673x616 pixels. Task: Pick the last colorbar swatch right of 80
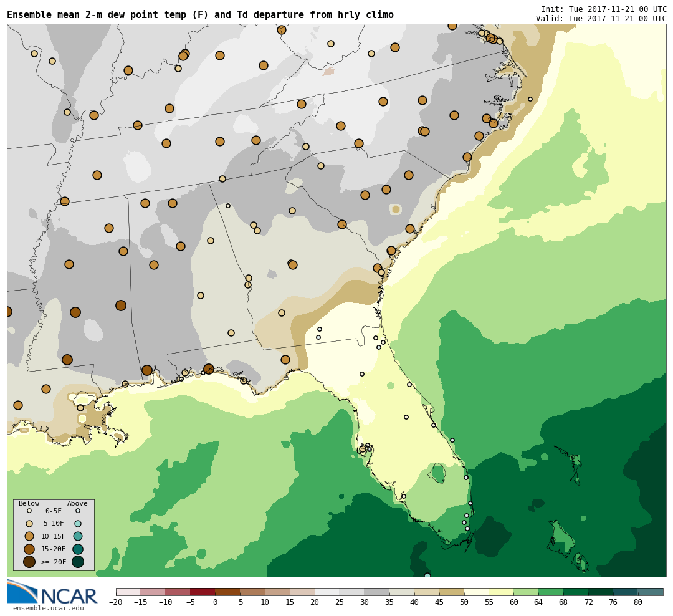coord(651,592)
